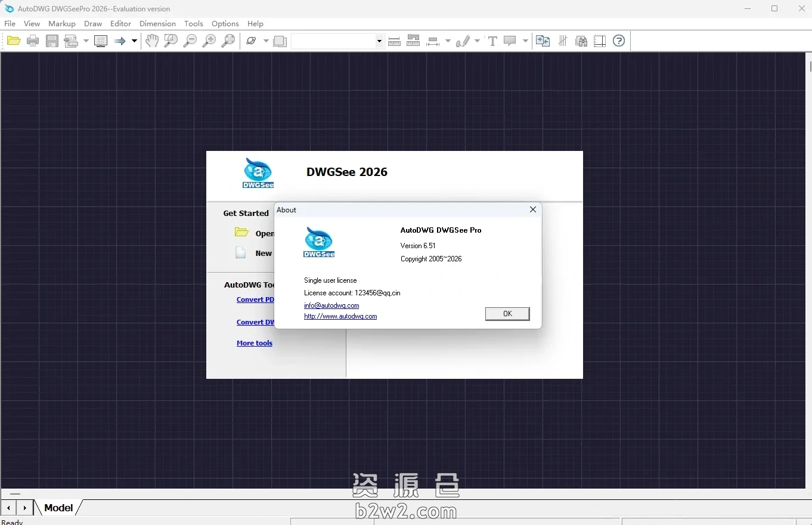Click the Print icon in toolbar
The width and height of the screenshot is (812, 525).
(33, 41)
